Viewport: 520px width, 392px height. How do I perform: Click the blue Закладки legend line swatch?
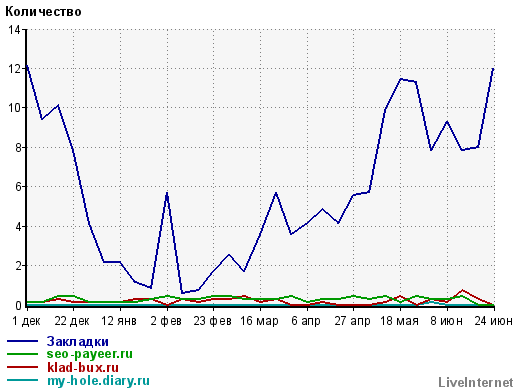[x=22, y=341]
